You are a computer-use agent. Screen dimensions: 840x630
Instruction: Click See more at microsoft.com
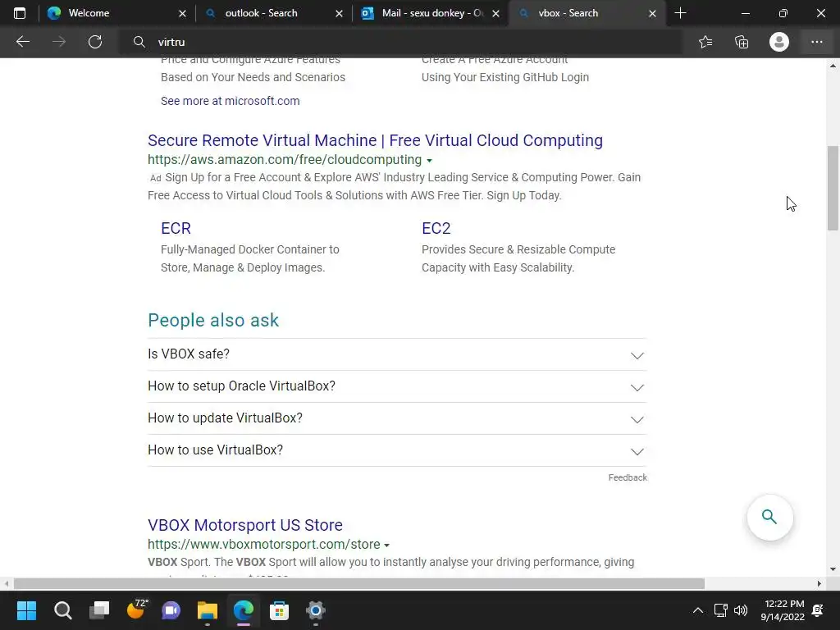(x=230, y=101)
